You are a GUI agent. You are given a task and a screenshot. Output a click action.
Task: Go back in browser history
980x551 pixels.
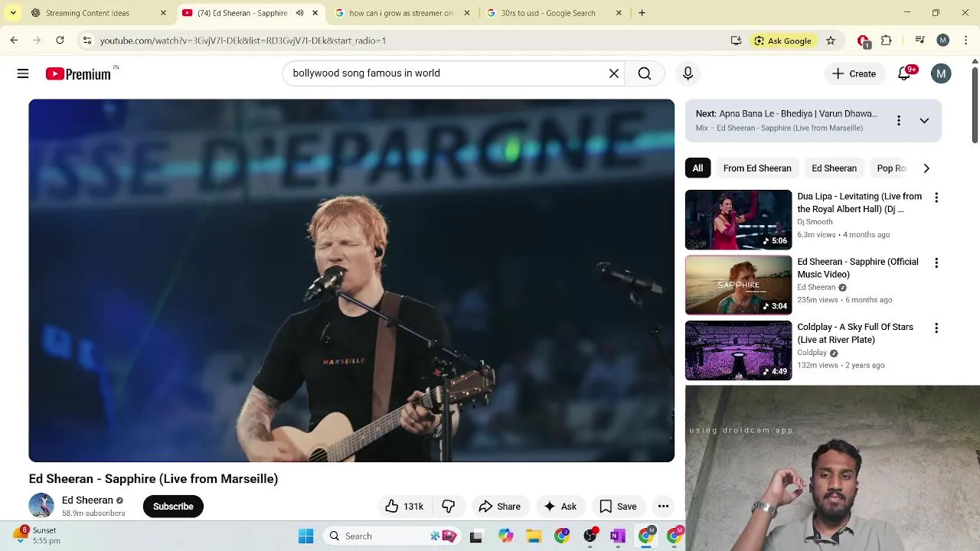tap(14, 41)
